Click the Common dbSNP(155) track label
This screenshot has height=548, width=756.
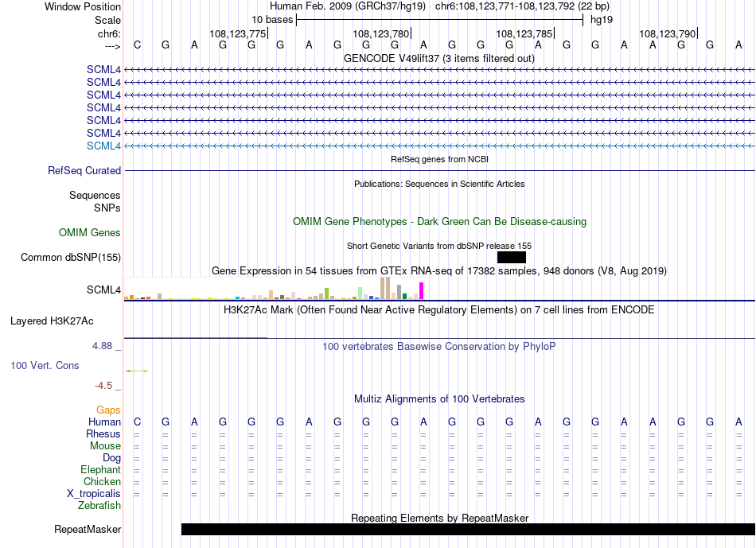pos(71,258)
